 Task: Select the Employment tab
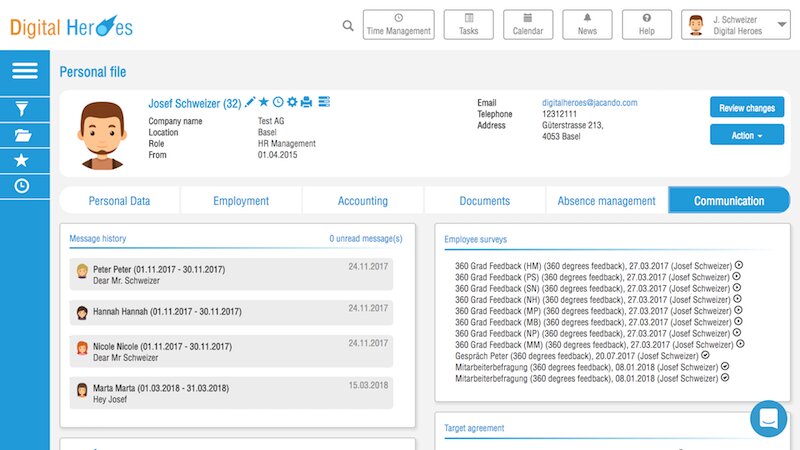(241, 201)
